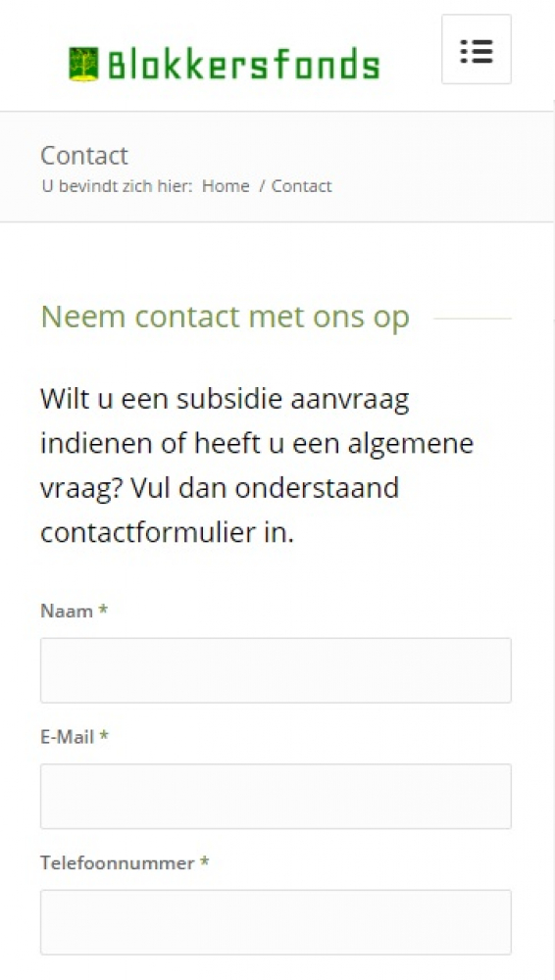Go to Home via breadcrumb
555x980 pixels.
point(226,186)
